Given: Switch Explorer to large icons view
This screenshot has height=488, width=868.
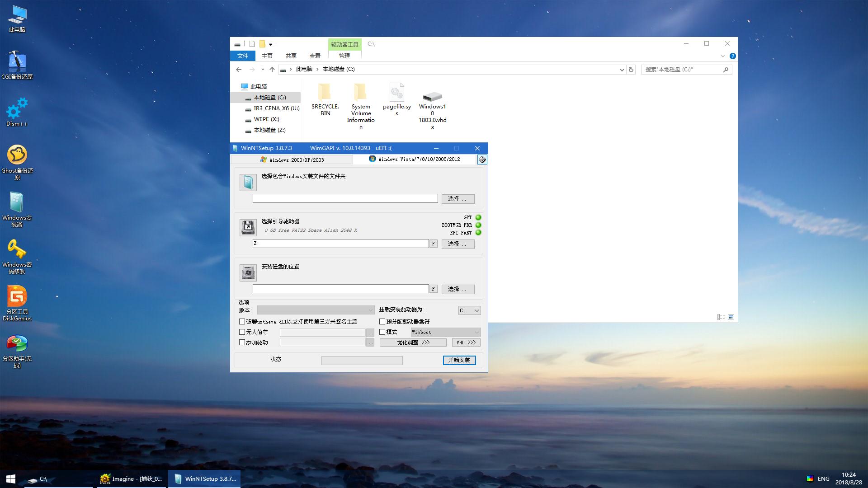Looking at the screenshot, I should click(x=731, y=317).
